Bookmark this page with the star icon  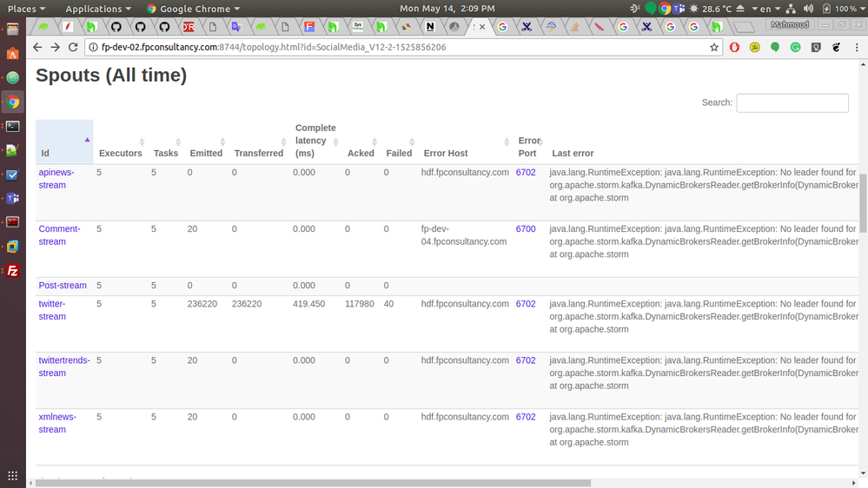click(x=714, y=47)
